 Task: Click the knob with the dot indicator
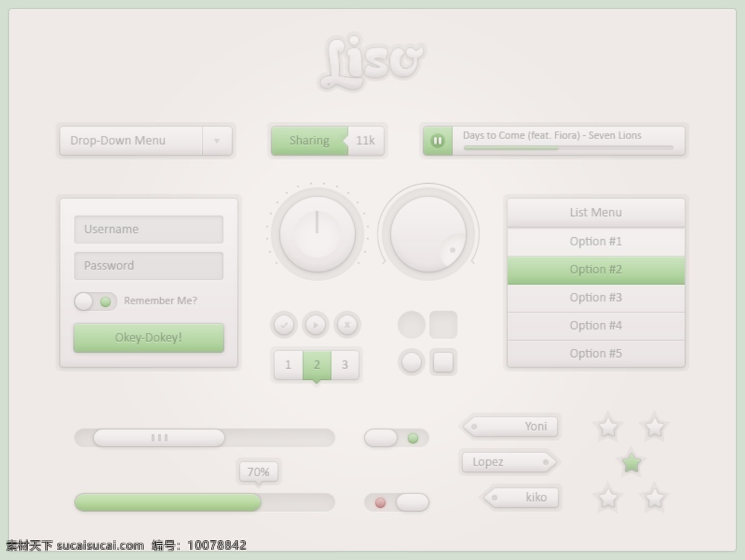428,233
